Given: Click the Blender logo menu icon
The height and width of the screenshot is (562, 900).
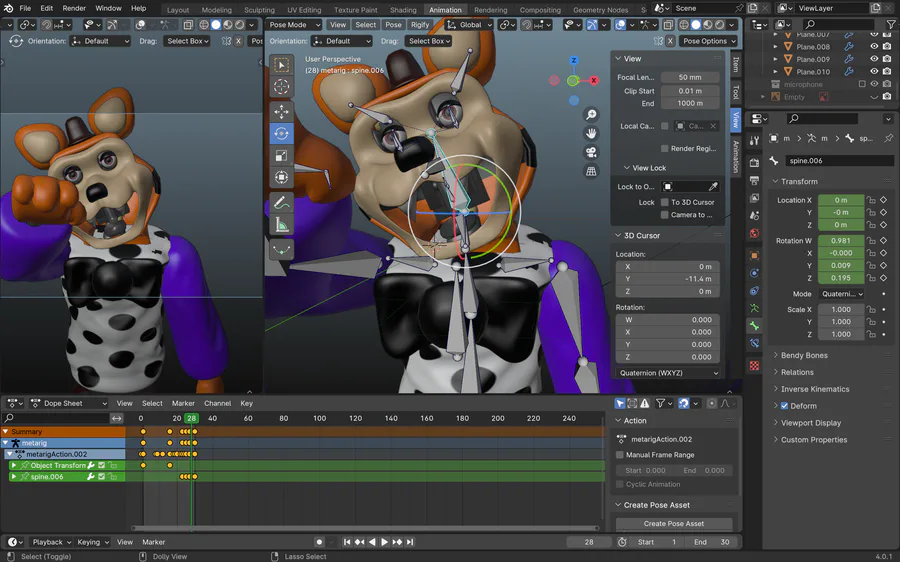Looking at the screenshot, I should 9,9.
